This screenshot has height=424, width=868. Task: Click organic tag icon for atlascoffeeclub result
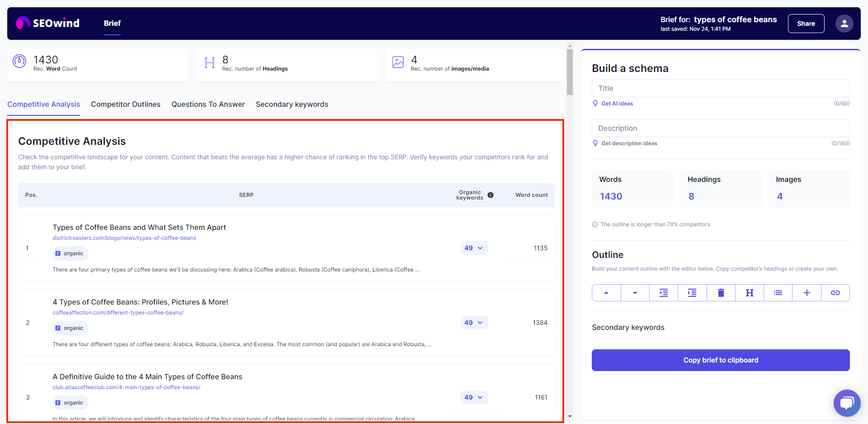pos(58,403)
